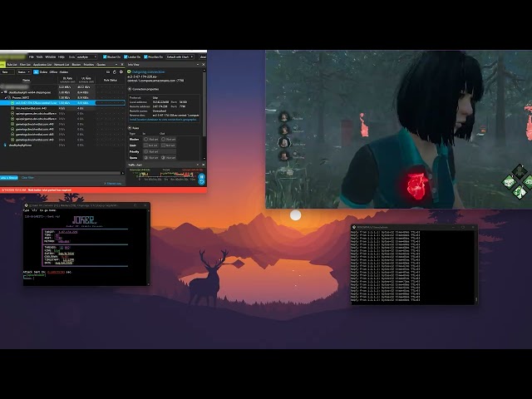The height and width of the screenshot is (399, 532).
Task: Click the highlighted survivor portrait in game HUD
Action: click(x=284, y=142)
